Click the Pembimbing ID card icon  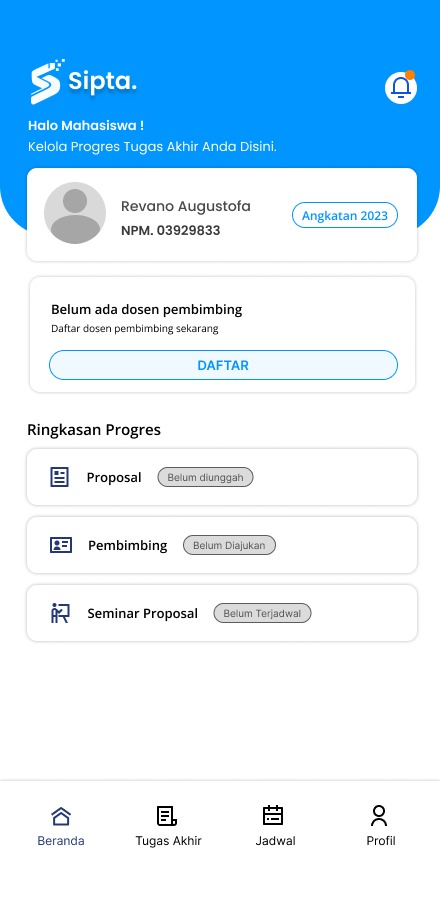(61, 545)
